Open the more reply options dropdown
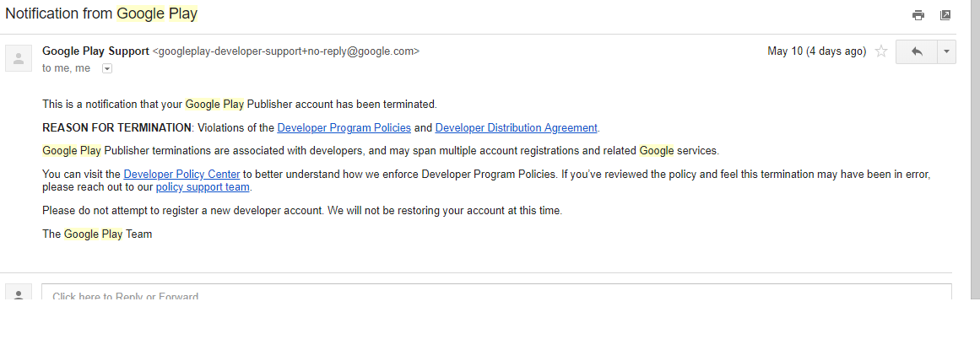Viewport: 980px width, 350px height. click(946, 52)
